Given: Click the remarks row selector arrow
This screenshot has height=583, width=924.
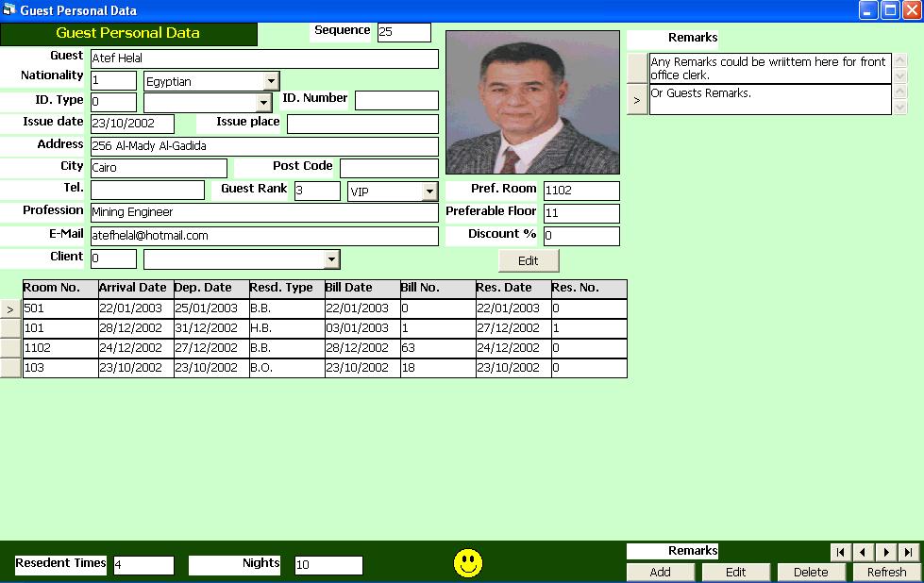Looking at the screenshot, I should pos(637,99).
